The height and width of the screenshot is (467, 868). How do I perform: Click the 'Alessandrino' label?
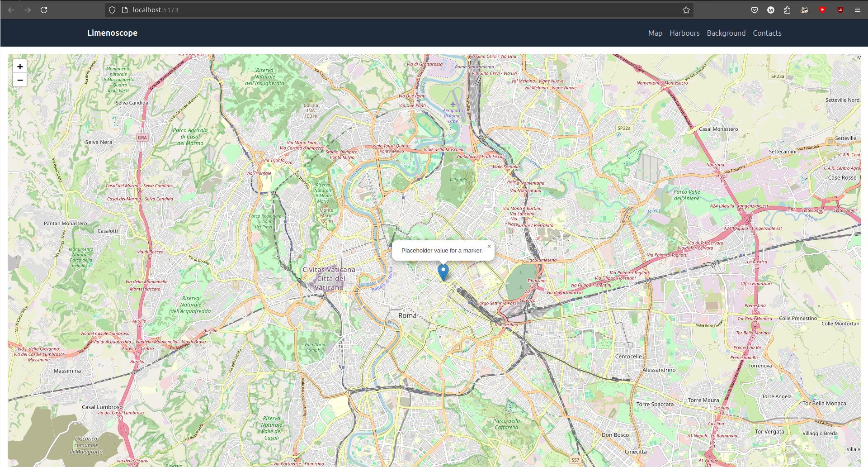(659, 370)
